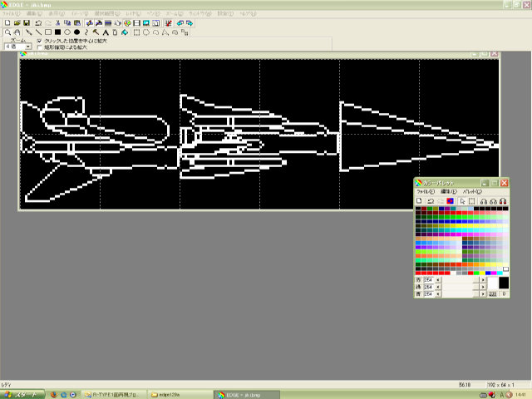Screen dimensions: 532x399
Task: Click the red value input field
Action: click(428, 280)
